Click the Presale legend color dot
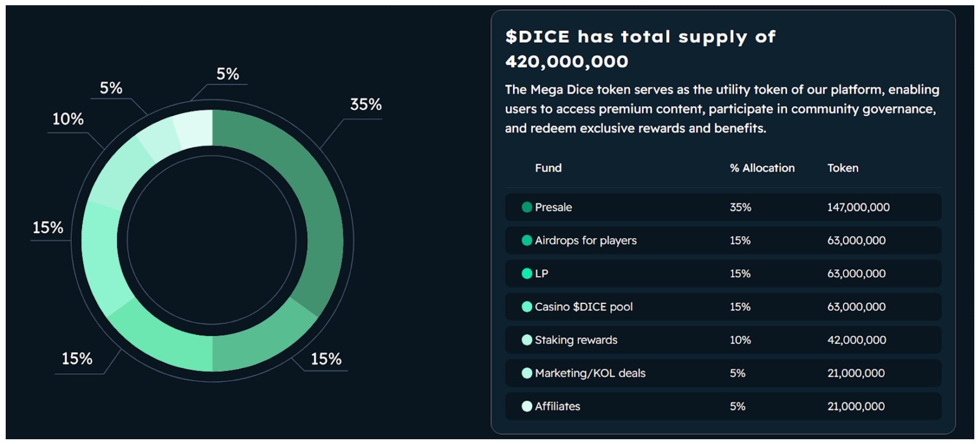Viewport: 980px width, 444px height. [526, 207]
